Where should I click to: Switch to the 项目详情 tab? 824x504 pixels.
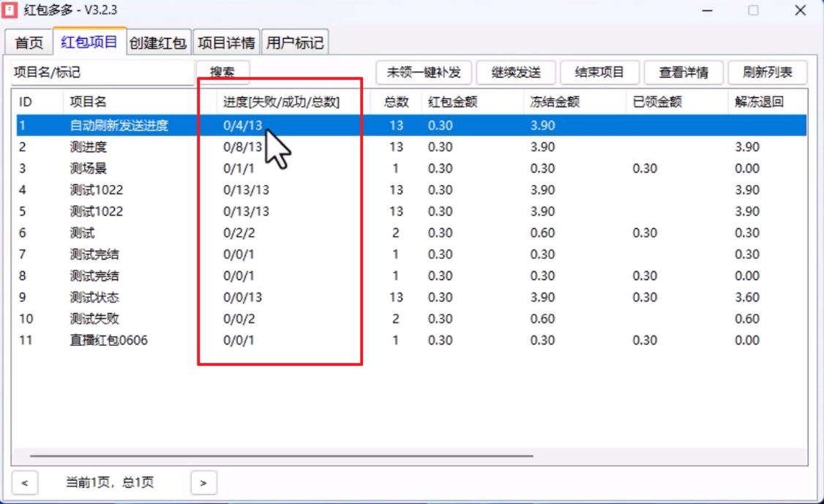[226, 43]
